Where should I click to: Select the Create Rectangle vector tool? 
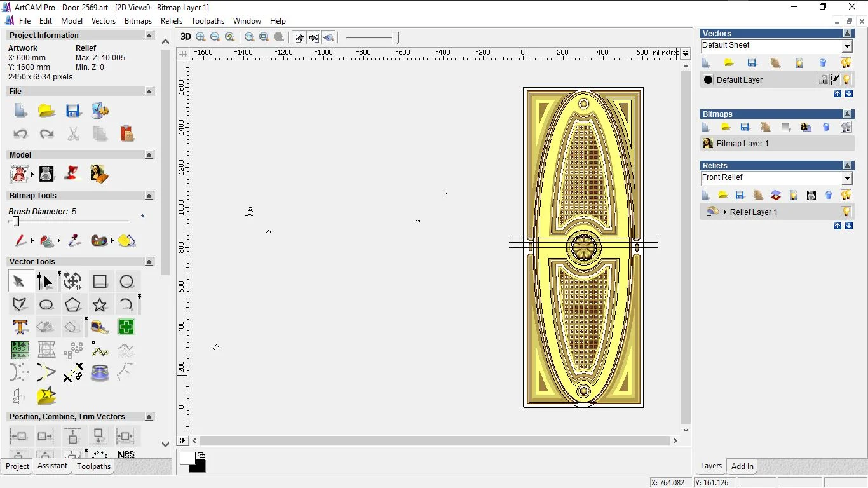(x=100, y=281)
